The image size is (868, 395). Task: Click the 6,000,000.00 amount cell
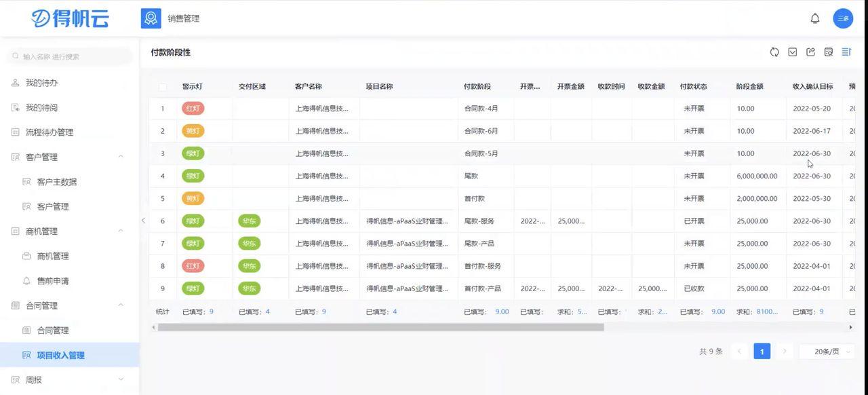(x=757, y=176)
